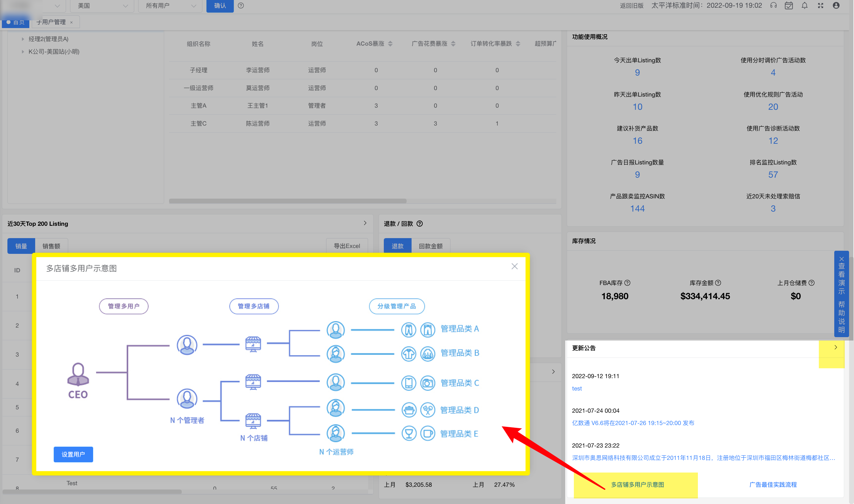The height and width of the screenshot is (504, 854).
Task: Switch to the 首页 home tab
Action: 16,23
